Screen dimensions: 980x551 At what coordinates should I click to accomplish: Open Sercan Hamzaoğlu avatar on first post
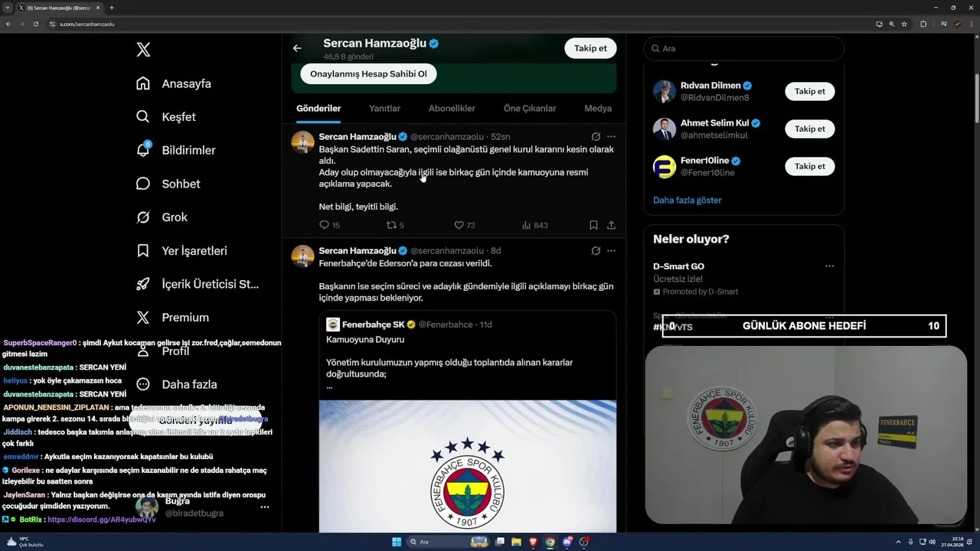click(303, 142)
